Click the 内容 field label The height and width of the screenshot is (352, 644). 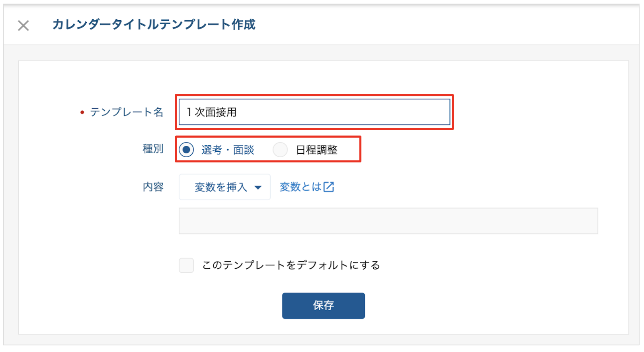pos(153,187)
